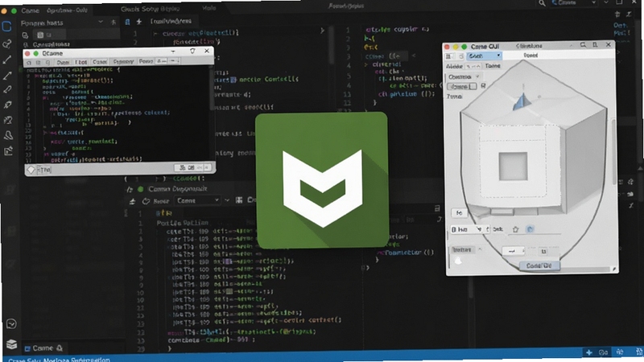Click the diamond icon at the QCame window bottom

pos(31,169)
